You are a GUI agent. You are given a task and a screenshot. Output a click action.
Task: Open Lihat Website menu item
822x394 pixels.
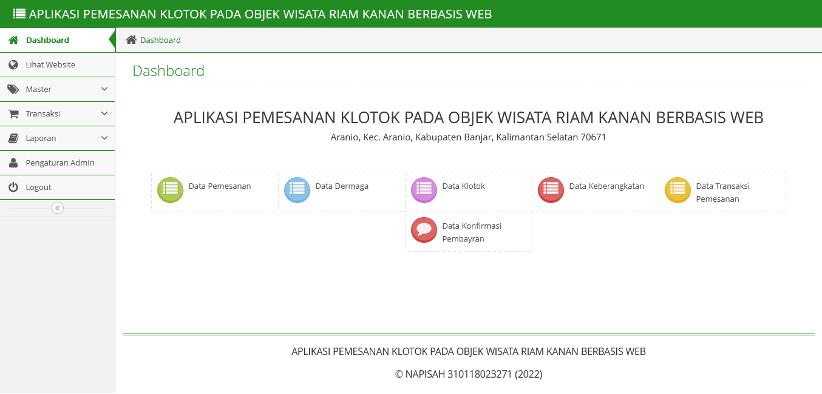point(58,64)
